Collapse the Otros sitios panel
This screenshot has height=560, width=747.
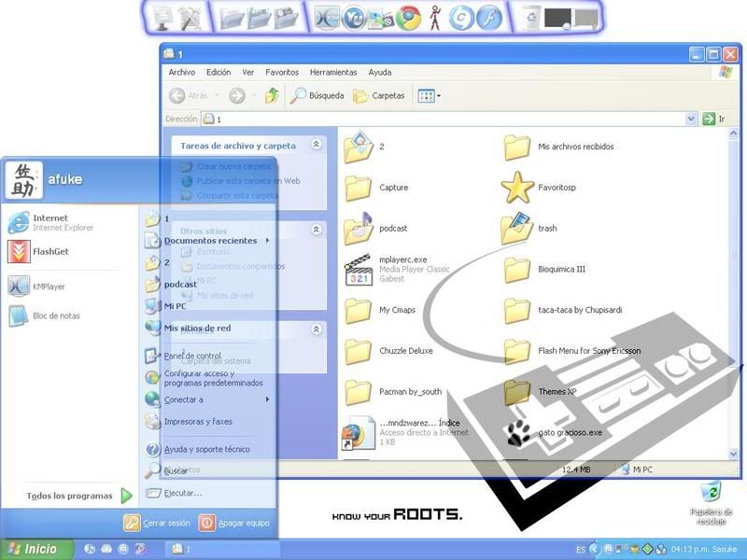[316, 230]
